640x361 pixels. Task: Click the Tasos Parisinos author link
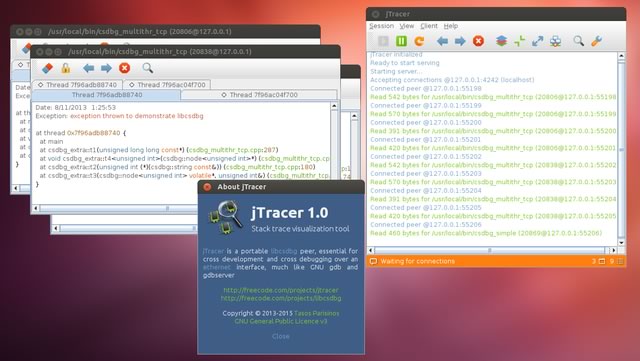point(316,313)
